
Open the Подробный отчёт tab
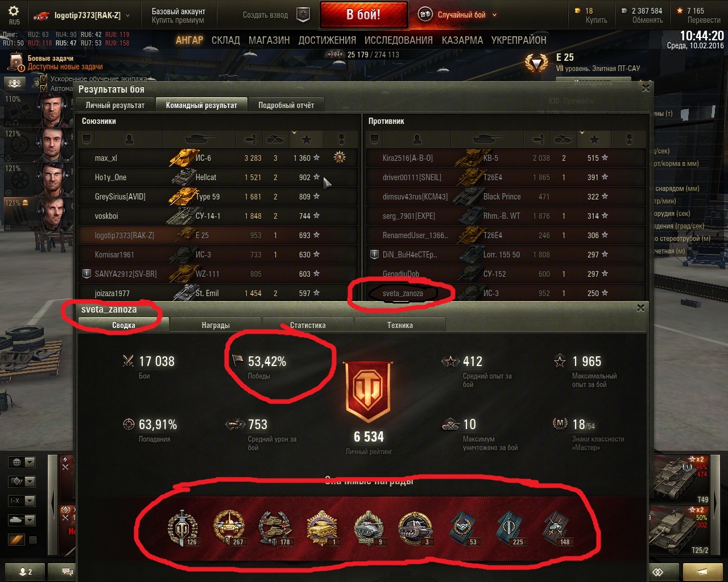286,105
